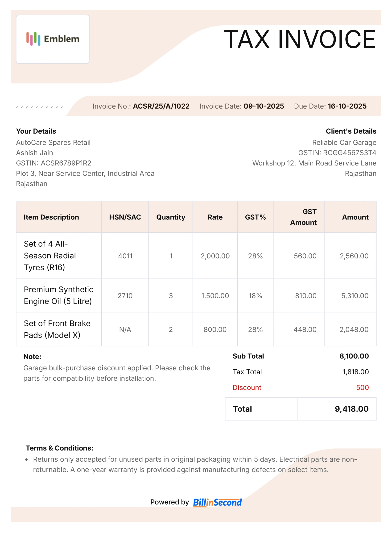Click the Sub Total value 8,100.00
Screen dimensions: 392x552
tap(354, 356)
